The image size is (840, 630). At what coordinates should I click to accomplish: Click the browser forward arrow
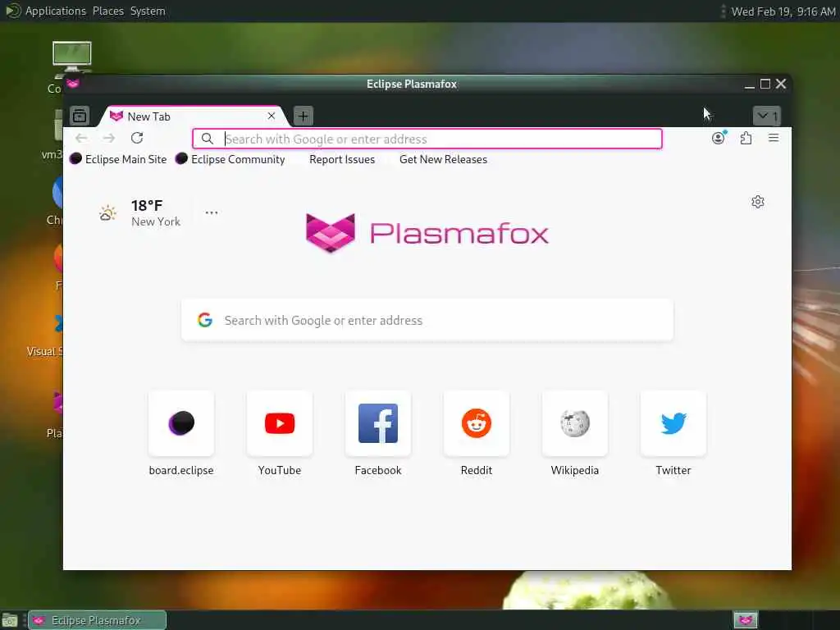[109, 138]
